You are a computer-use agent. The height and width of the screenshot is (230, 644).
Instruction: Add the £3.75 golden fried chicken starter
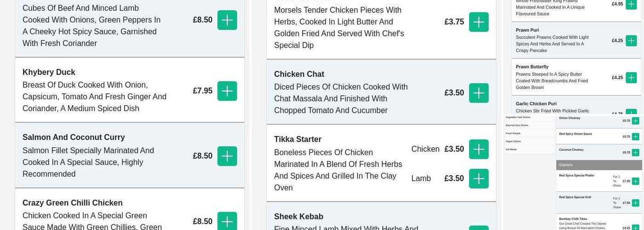(x=478, y=22)
